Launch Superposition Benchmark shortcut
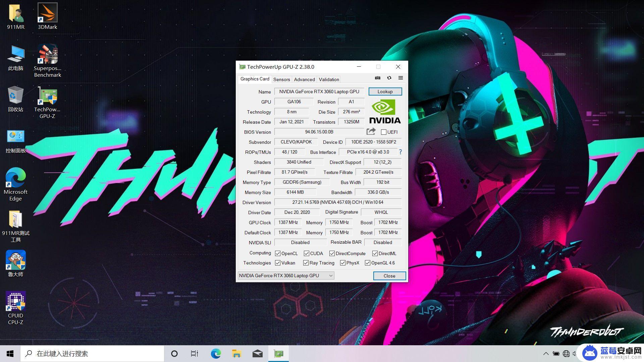Viewport: 644px width, 362px height. click(47, 61)
